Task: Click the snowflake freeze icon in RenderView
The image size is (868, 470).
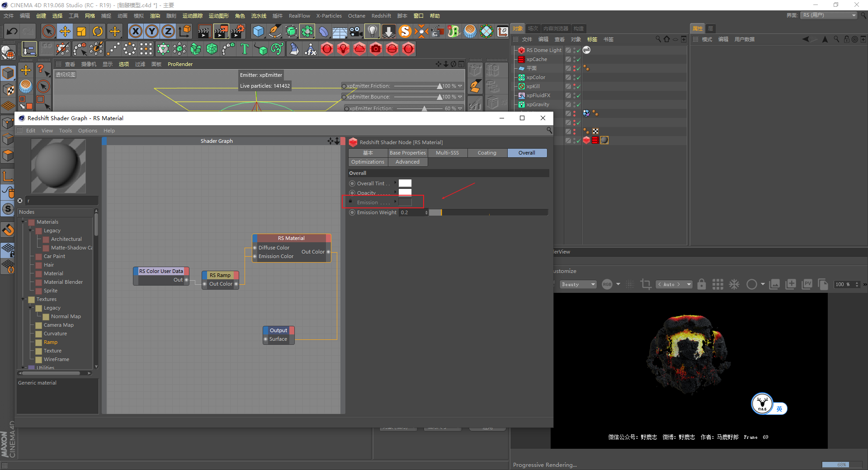Action: [x=734, y=284]
